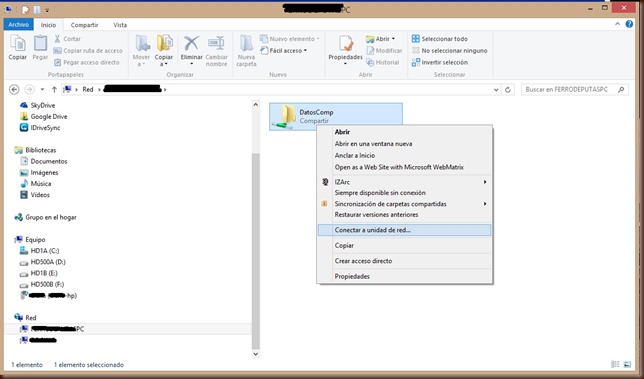Open the Archivo tab
Screen dimensions: 644x379
18,25
